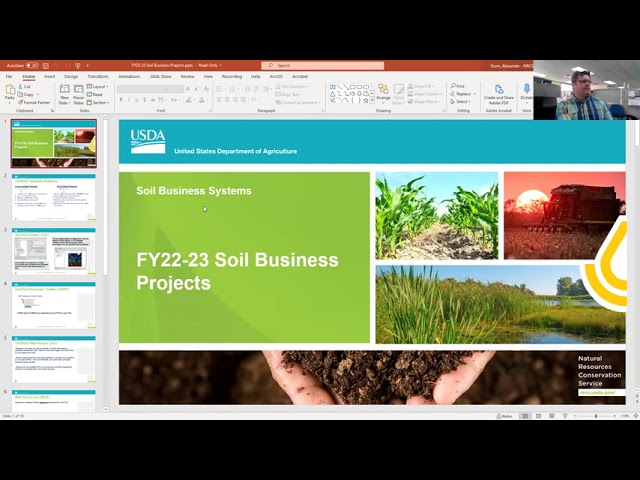Screen dimensions: 640x480
Task: Switch to the Design tab
Action: pyautogui.click(x=71, y=76)
